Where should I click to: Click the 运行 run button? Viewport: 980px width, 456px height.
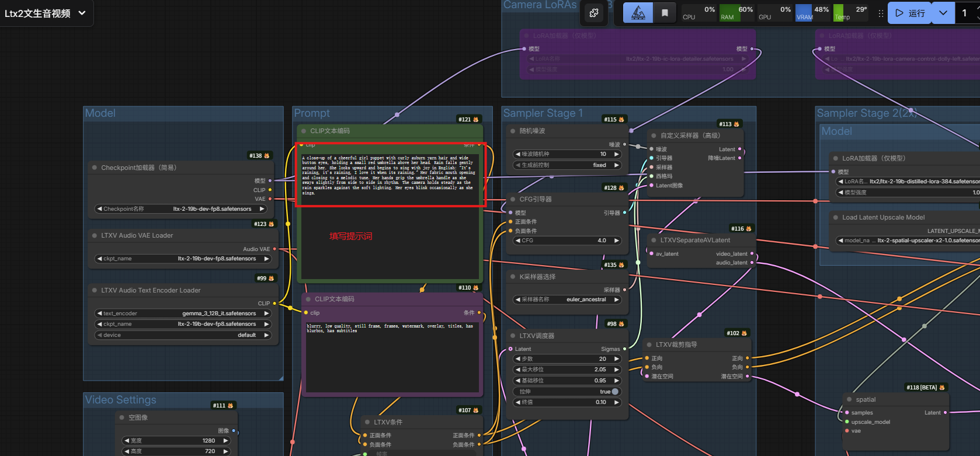click(x=910, y=13)
